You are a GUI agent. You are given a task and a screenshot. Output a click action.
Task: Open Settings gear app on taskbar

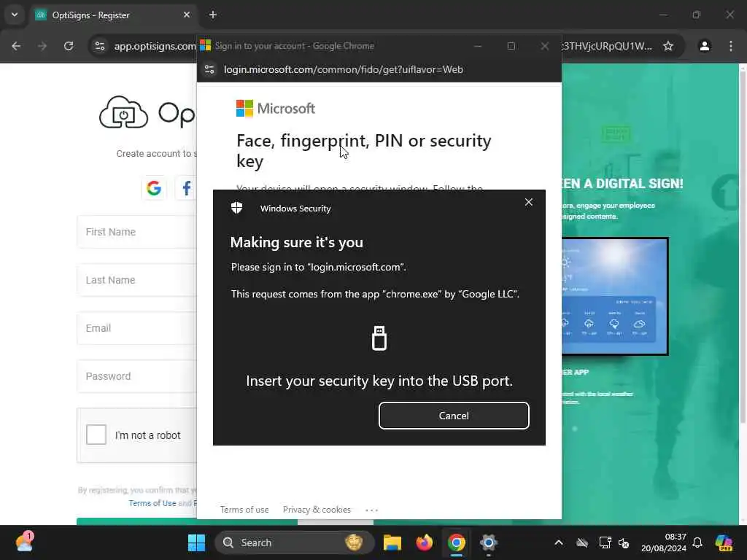click(488, 542)
